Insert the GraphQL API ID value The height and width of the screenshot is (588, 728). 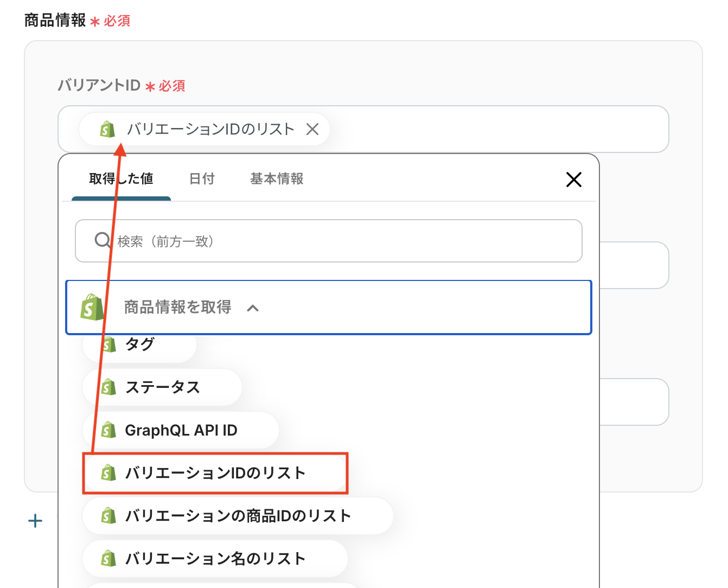[x=181, y=430]
